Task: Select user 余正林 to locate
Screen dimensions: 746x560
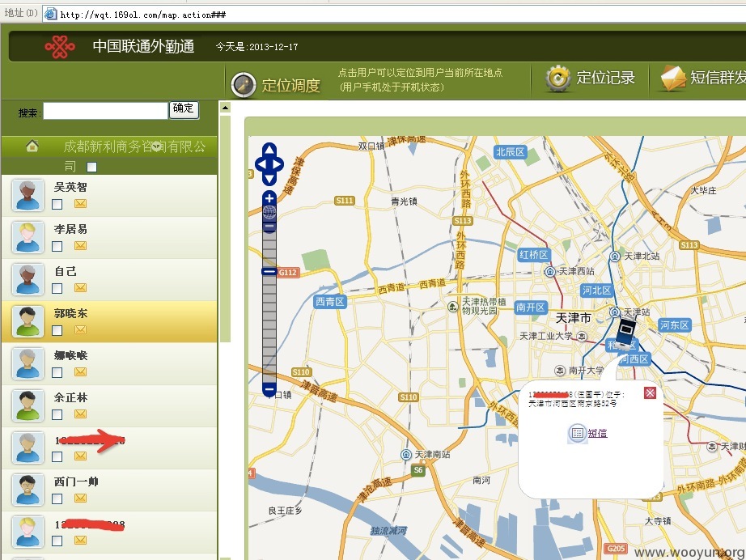Action: click(70, 397)
